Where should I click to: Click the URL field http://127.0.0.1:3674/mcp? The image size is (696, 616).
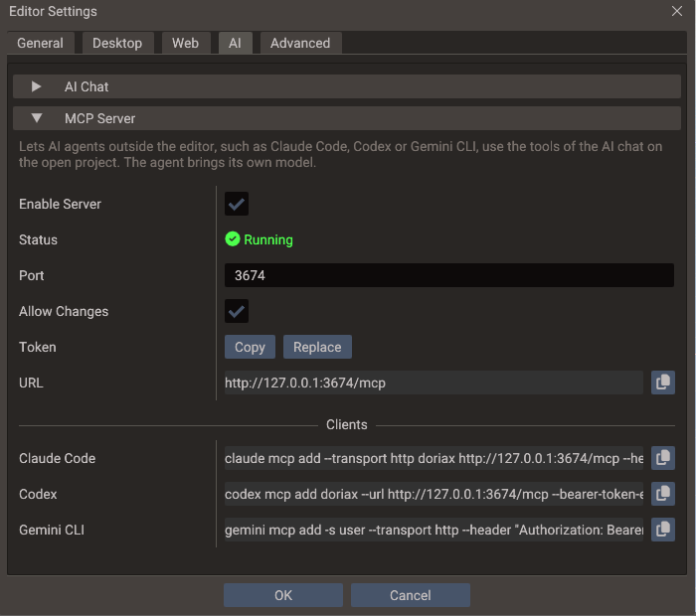point(434,383)
